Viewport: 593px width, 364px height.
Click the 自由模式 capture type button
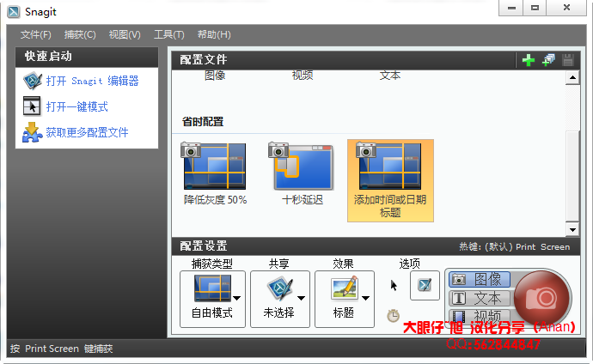tap(212, 299)
